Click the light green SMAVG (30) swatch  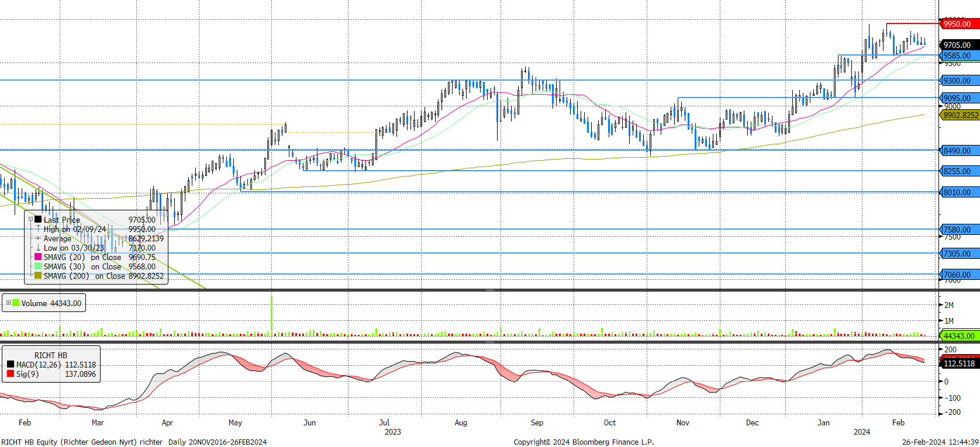[x=38, y=266]
